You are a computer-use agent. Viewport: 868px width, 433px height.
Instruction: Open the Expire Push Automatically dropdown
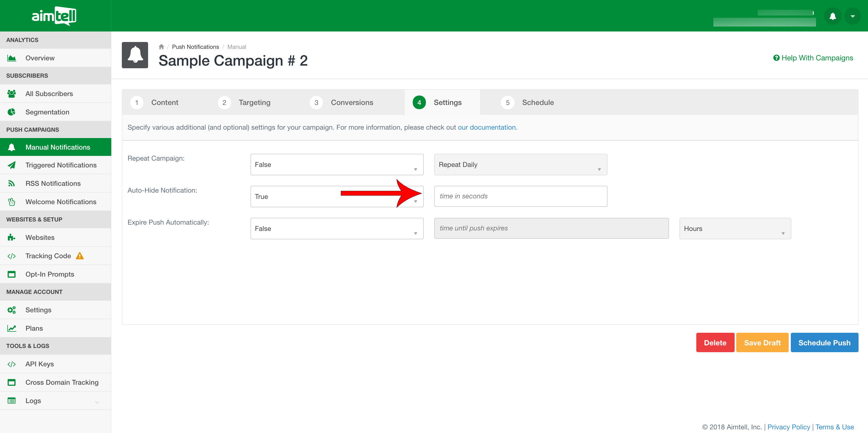(x=337, y=229)
